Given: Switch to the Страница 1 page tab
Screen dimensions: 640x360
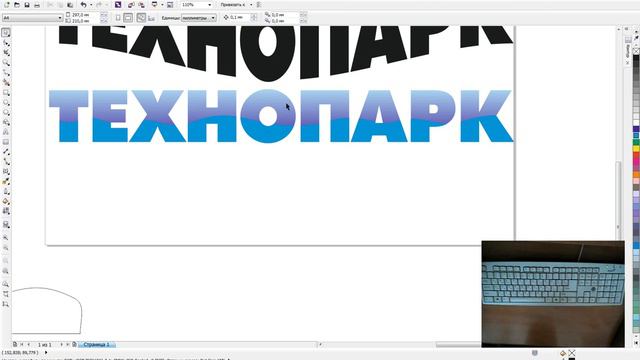Looking at the screenshot, I should pos(97,345).
